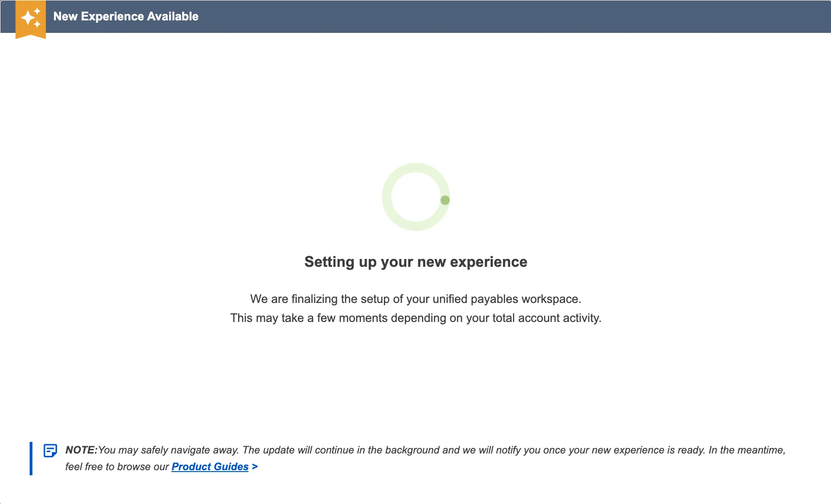
Task: Click the This may take a few moments line
Action: pos(415,318)
